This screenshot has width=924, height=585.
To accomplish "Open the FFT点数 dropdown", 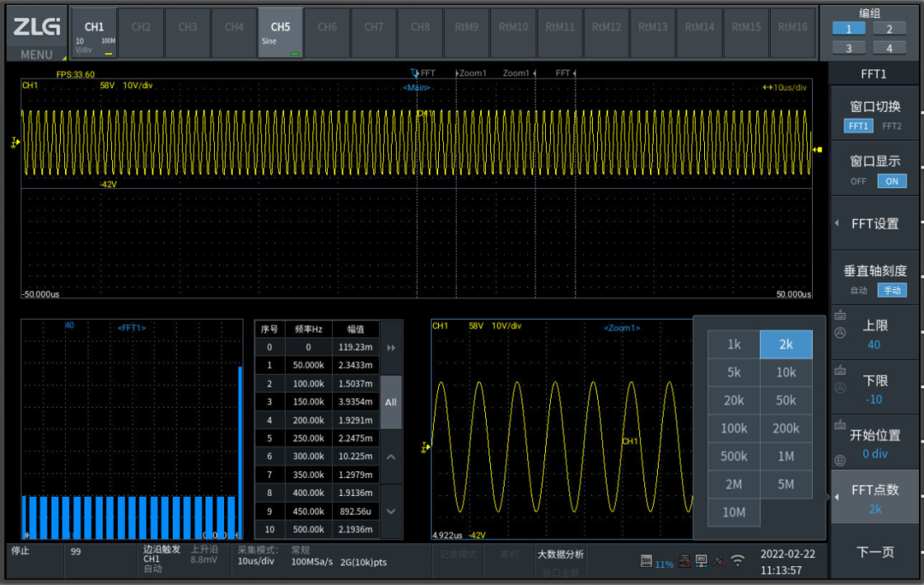I will click(874, 498).
